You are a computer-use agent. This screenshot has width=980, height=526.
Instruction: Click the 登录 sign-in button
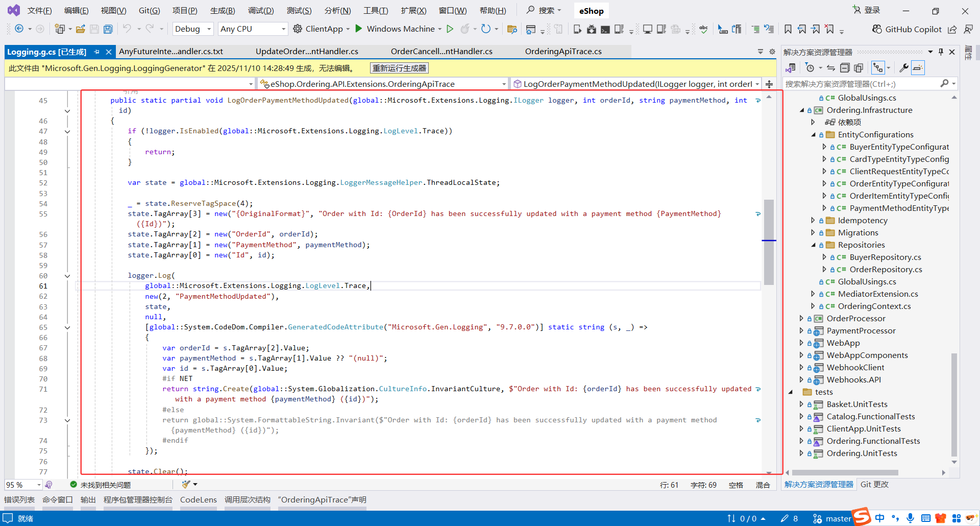(x=867, y=10)
